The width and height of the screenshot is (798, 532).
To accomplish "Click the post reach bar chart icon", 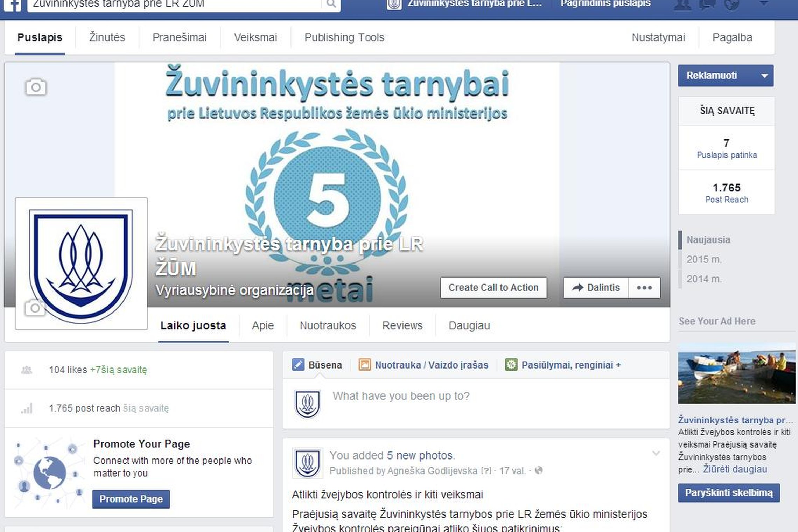I will point(27,408).
